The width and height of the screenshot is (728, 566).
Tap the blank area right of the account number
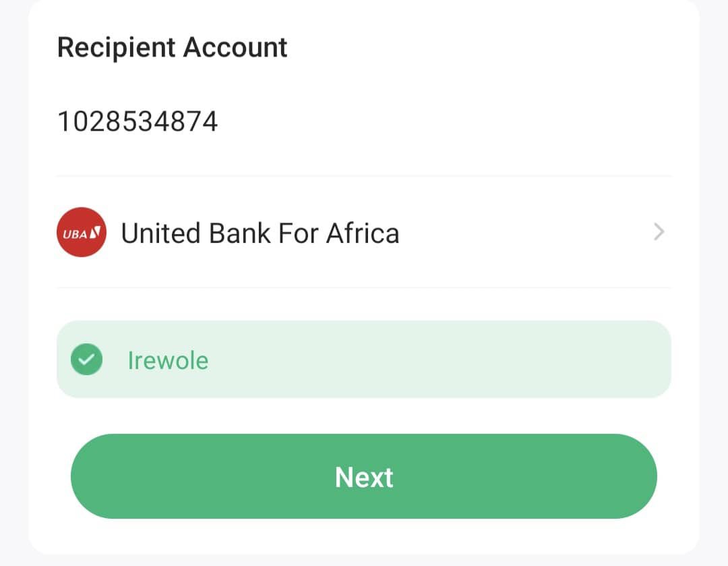tap(438, 121)
